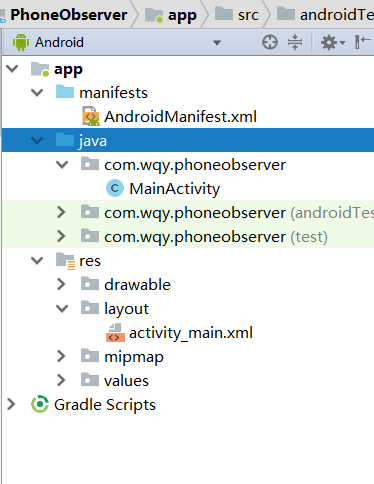Viewport: 374px width, 484px height.
Task: Select the drawable label
Action: click(137, 285)
